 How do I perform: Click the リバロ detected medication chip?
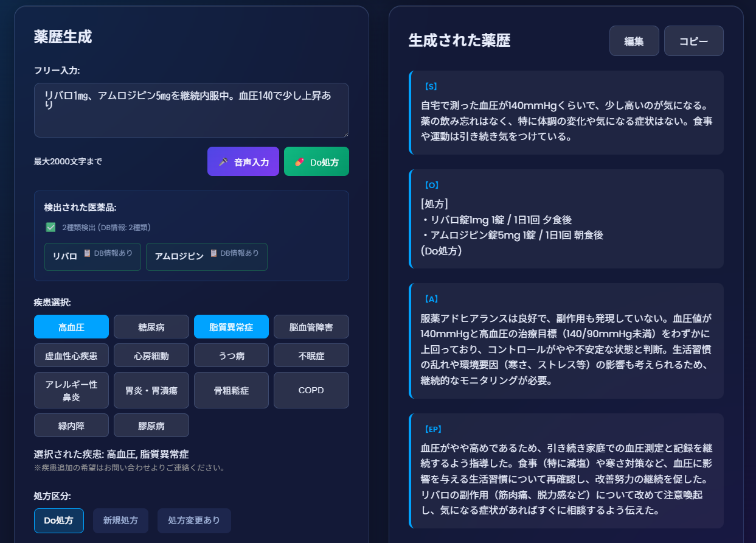(x=92, y=256)
